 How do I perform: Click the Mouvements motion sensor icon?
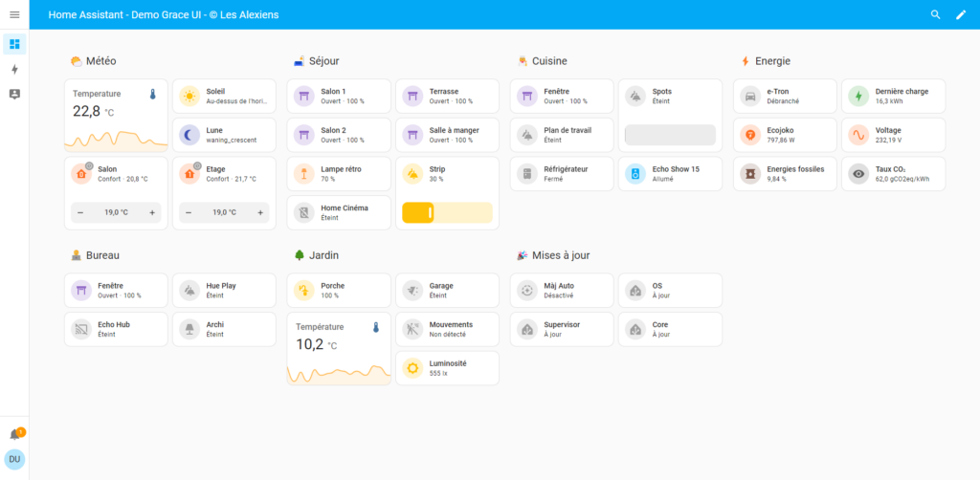412,330
